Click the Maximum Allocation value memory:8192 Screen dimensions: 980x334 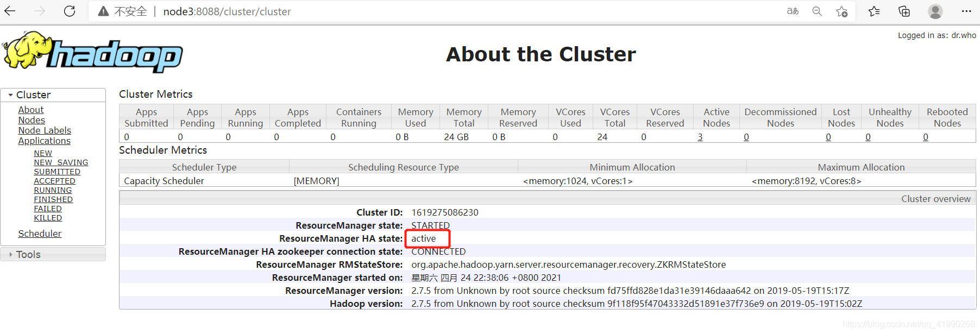tap(807, 181)
